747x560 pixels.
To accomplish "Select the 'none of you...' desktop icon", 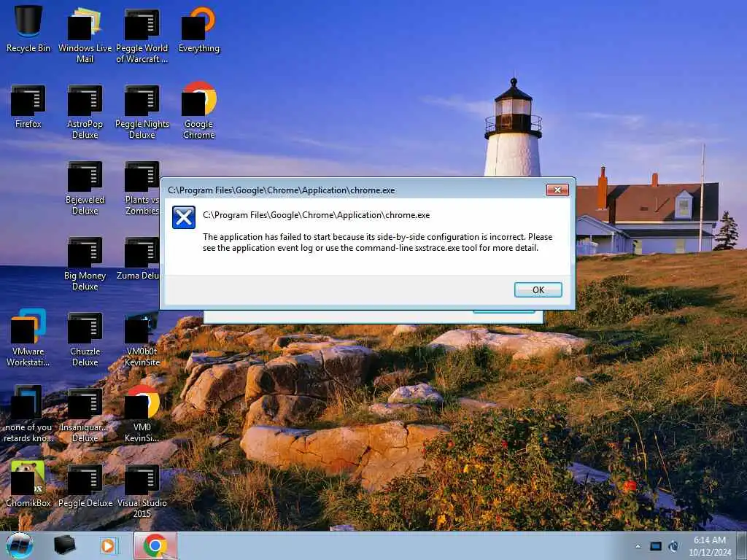I will click(28, 414).
